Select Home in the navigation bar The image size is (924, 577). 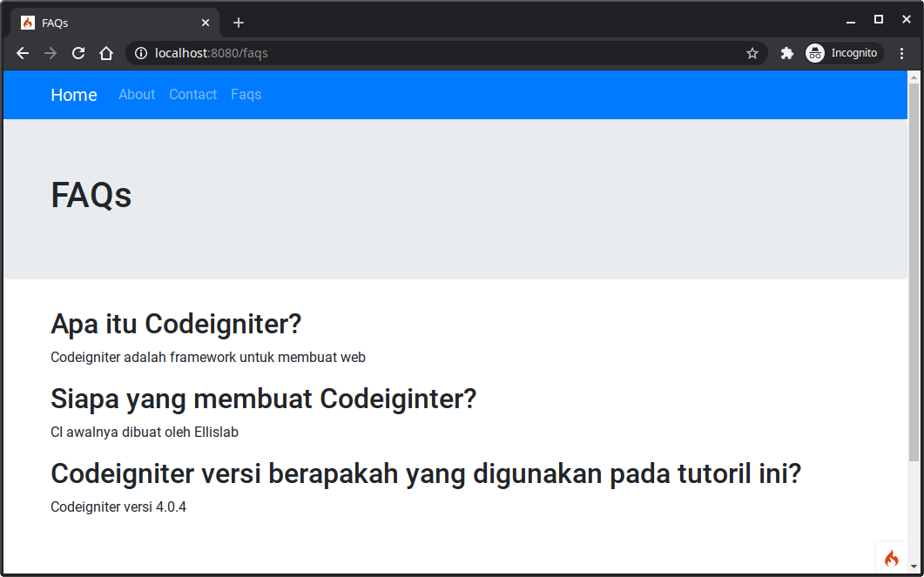73,95
